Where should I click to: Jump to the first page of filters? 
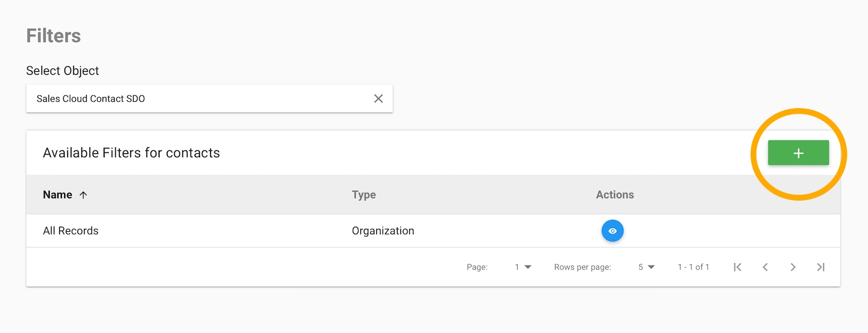pos(737,267)
